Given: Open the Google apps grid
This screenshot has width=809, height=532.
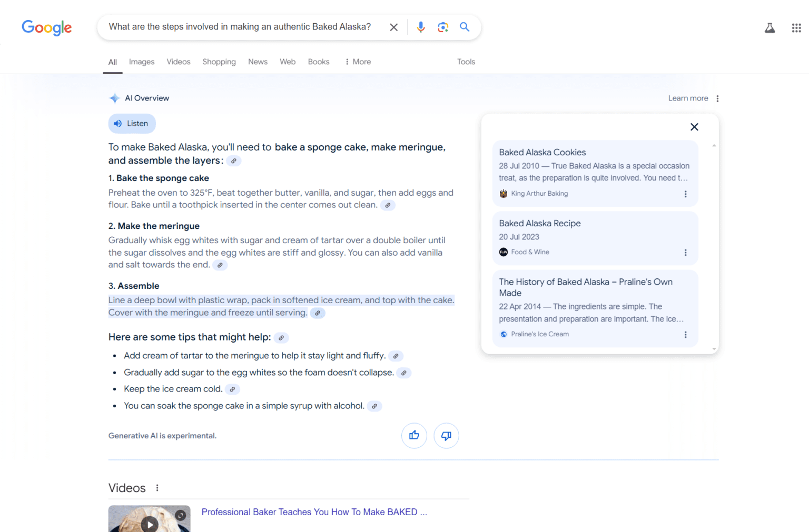Looking at the screenshot, I should click(796, 27).
